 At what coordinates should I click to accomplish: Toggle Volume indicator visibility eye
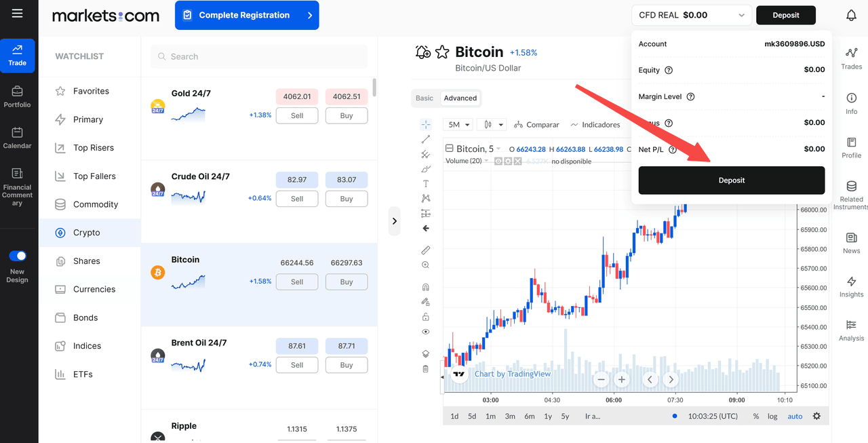(x=498, y=161)
